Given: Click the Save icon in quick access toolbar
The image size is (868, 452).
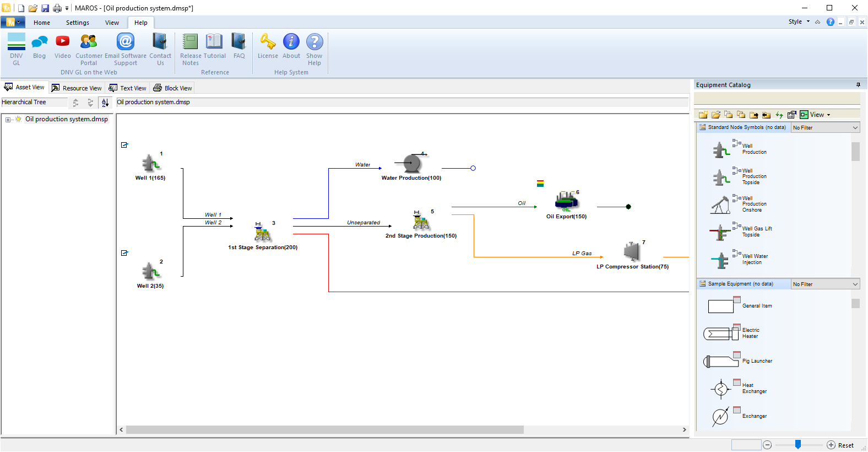Looking at the screenshot, I should [45, 8].
